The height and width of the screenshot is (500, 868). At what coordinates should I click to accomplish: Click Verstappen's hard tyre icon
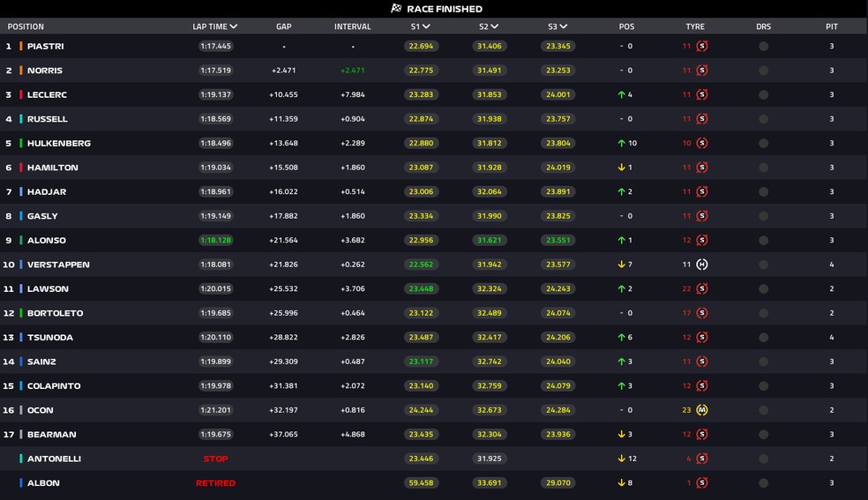coord(702,265)
